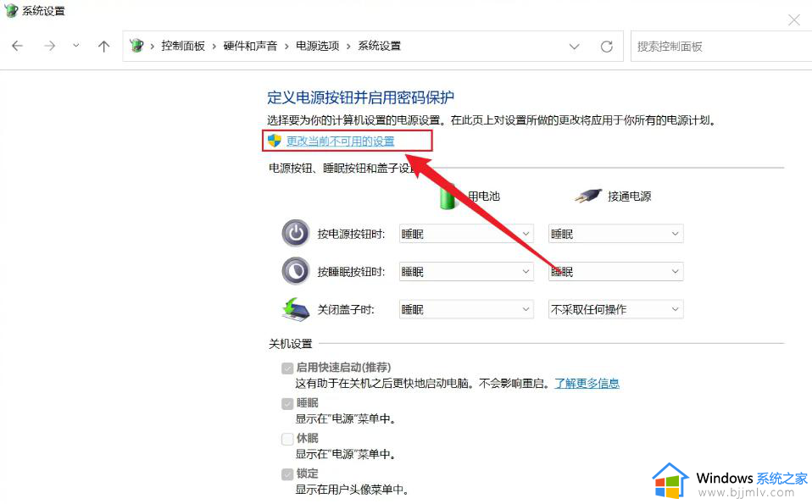The image size is (812, 504).
Task: Click heading 定义电源按钮并启用密码保护
Action: [360, 97]
